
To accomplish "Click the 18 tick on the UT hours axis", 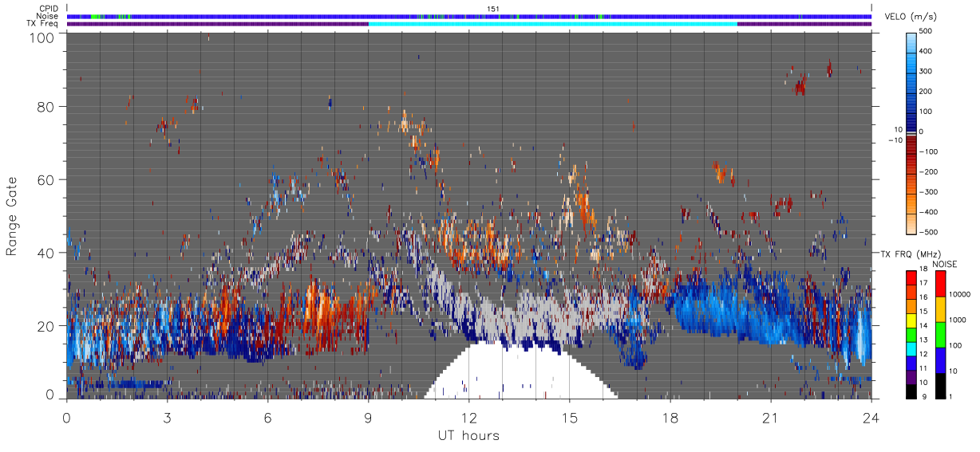I will point(670,418).
